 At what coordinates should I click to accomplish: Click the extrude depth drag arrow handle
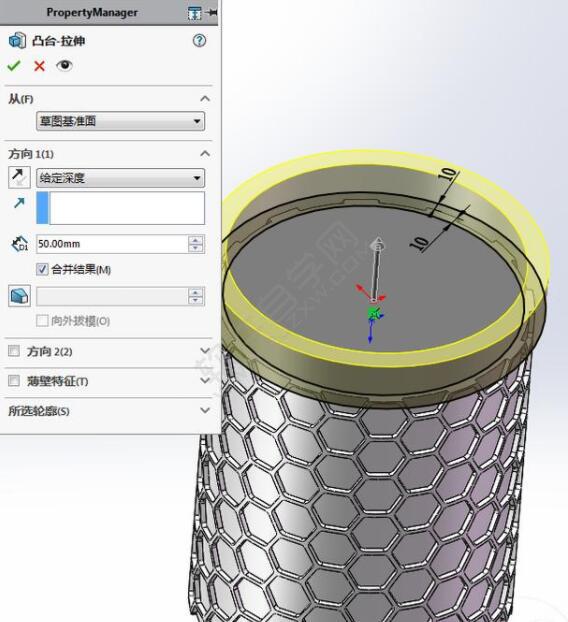pyautogui.click(x=377, y=244)
